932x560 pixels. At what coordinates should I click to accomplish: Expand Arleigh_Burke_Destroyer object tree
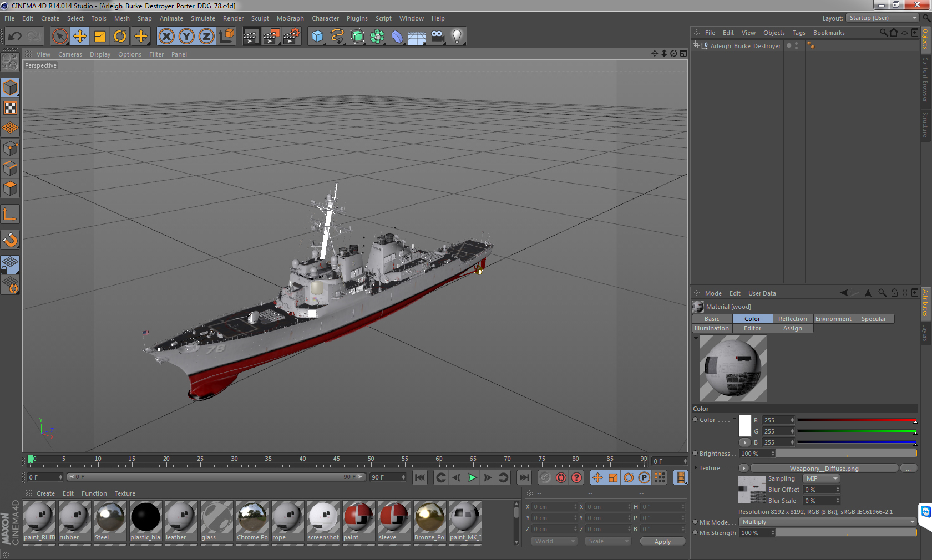tap(696, 45)
